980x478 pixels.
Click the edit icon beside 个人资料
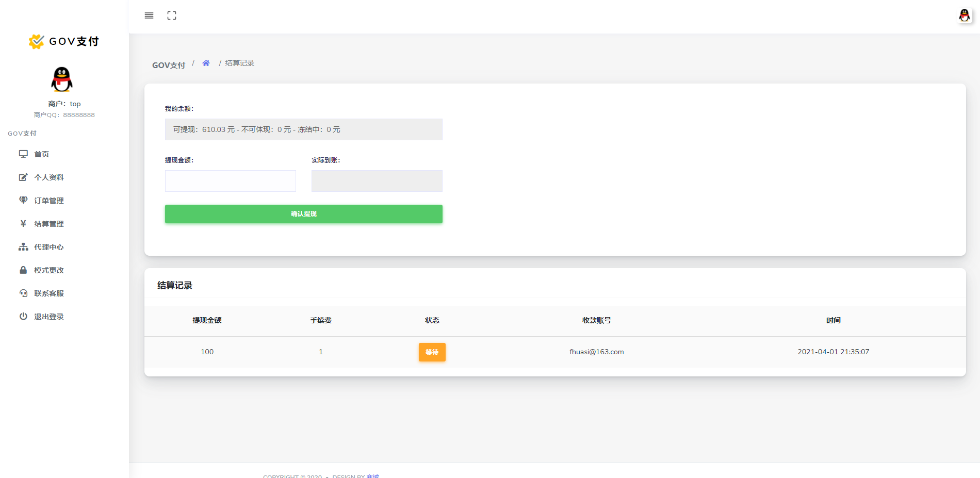(x=23, y=177)
